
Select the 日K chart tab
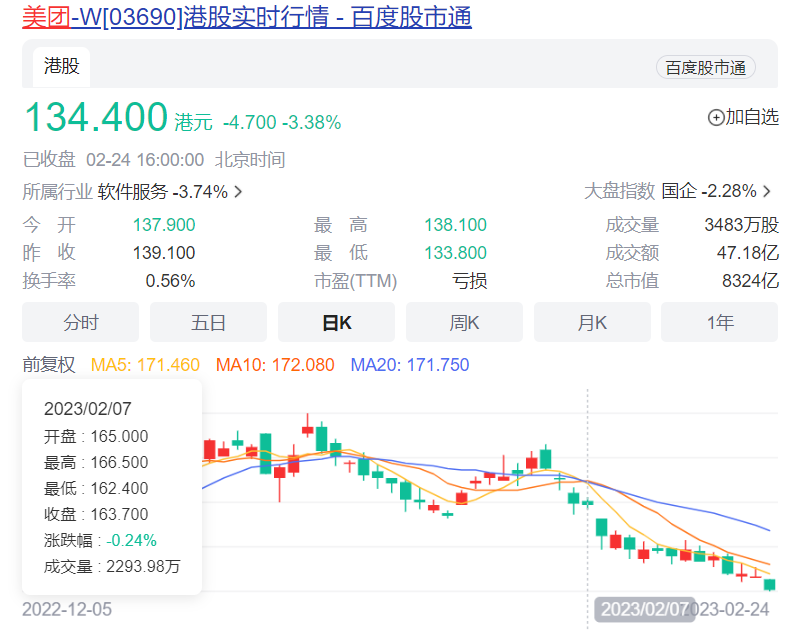tap(336, 322)
